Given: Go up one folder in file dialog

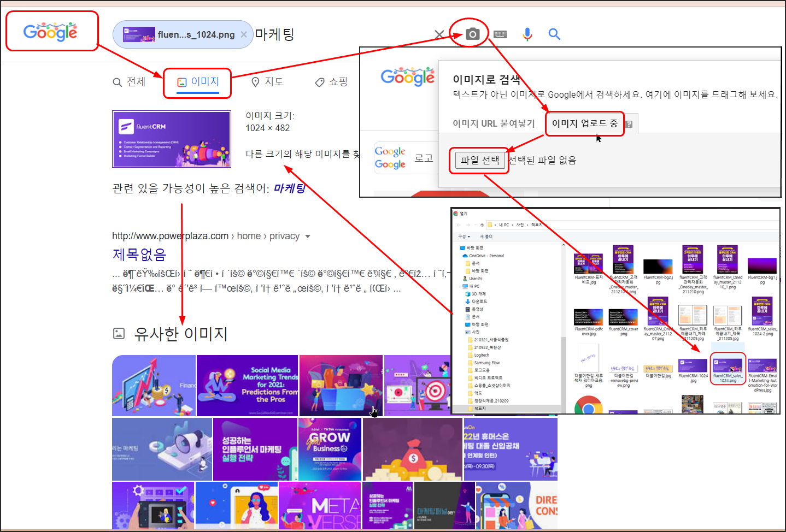Looking at the screenshot, I should point(482,225).
